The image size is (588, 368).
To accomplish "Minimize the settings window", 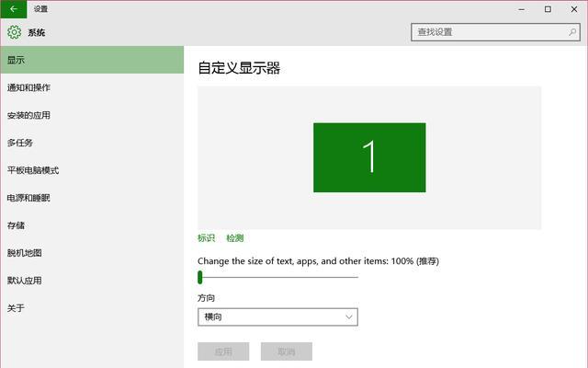I will pos(521,9).
